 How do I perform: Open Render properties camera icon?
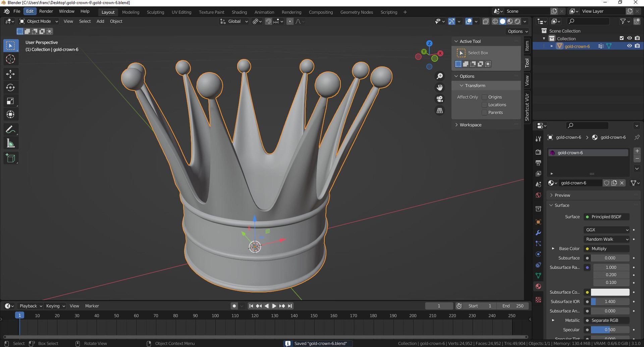tap(538, 152)
